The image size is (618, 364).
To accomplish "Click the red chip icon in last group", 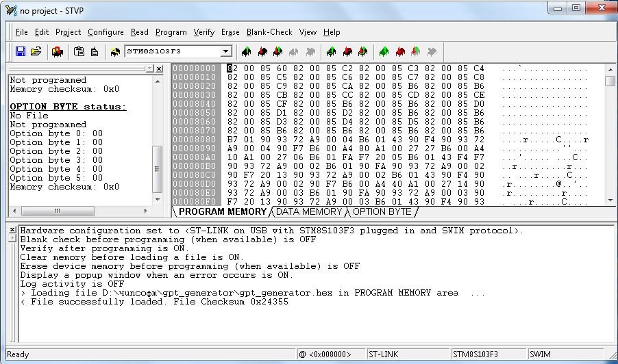I will 400,52.
